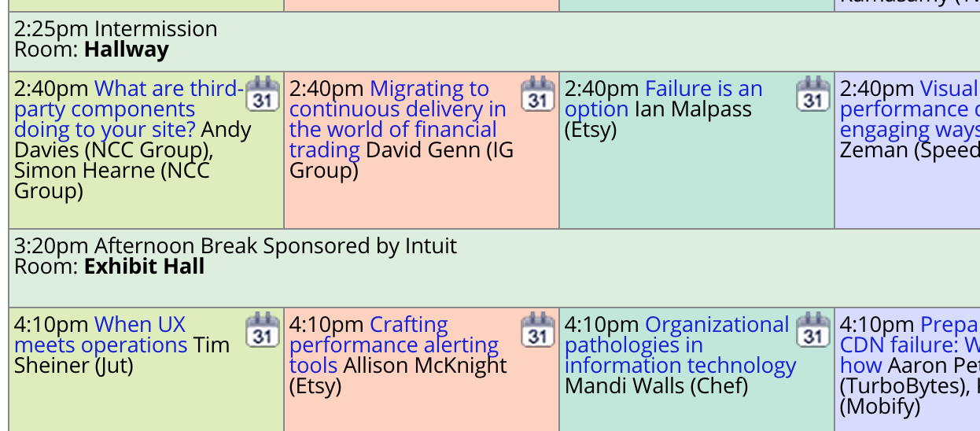The height and width of the screenshot is (431, 980).
Task: Open Crafting performance alerting tools link
Action: (394, 345)
